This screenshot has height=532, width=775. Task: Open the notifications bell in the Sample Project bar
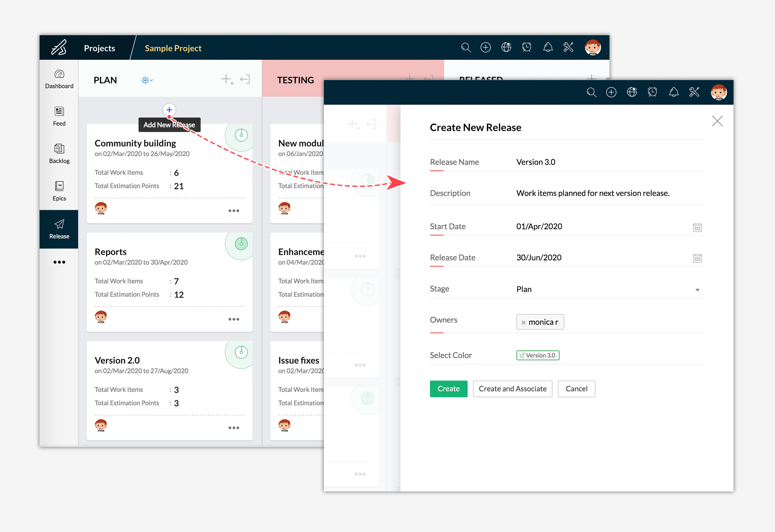[x=547, y=47]
